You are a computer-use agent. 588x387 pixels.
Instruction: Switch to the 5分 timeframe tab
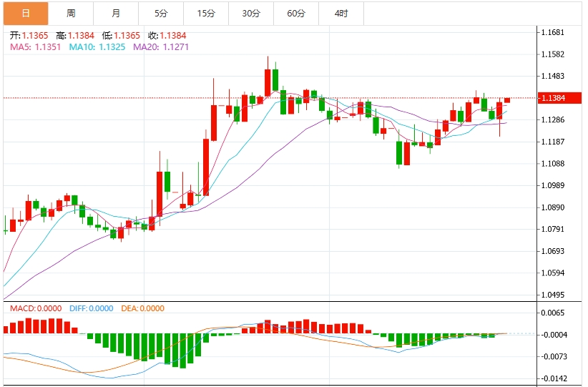point(161,14)
